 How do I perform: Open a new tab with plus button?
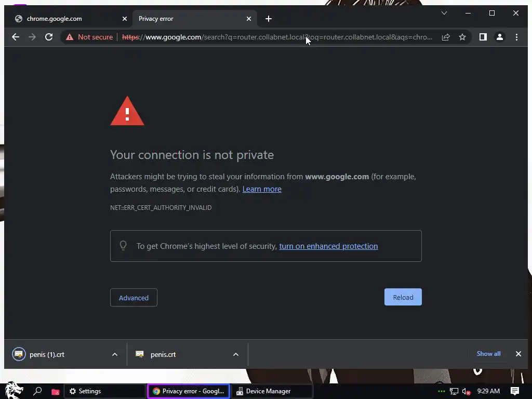269,19
